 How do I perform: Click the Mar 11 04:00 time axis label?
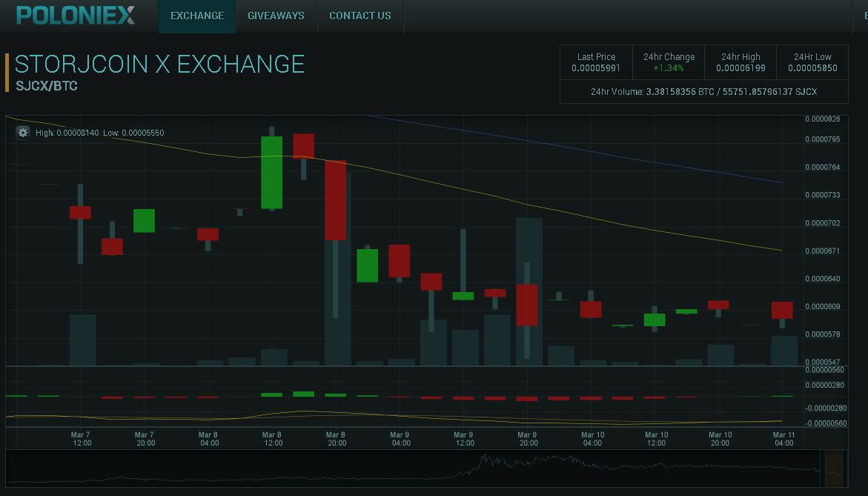(x=783, y=439)
